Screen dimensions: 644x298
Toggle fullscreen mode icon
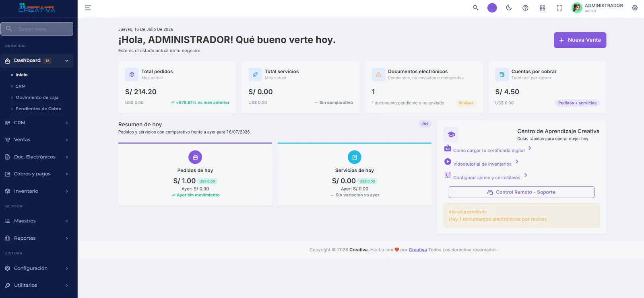pyautogui.click(x=559, y=8)
